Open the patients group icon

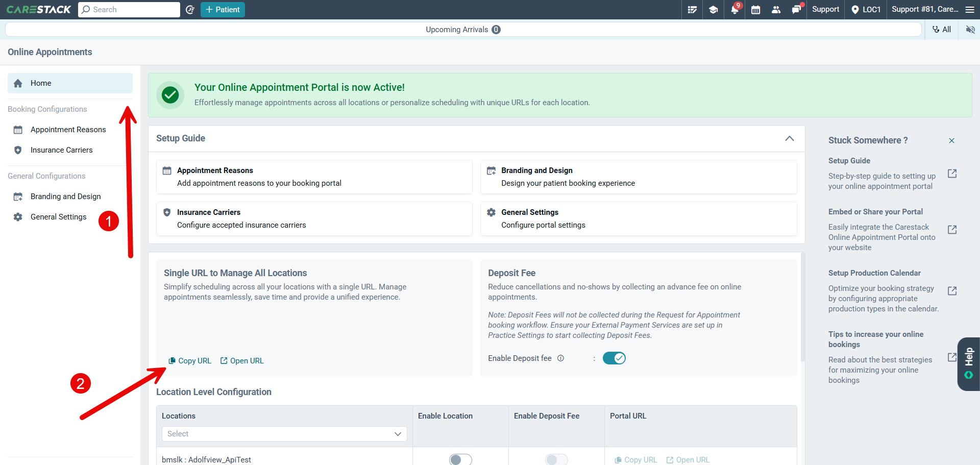pyautogui.click(x=776, y=10)
